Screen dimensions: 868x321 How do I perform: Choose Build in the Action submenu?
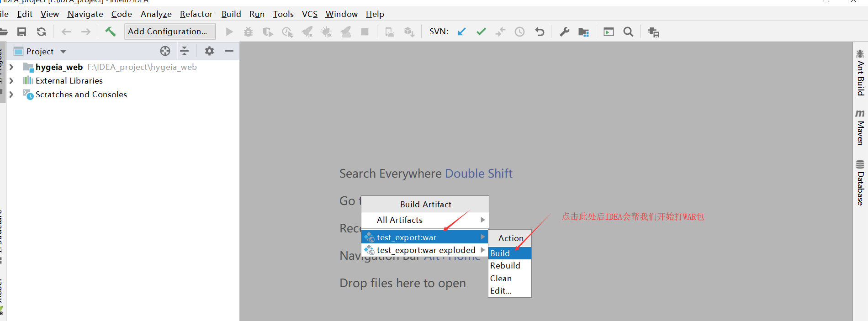click(x=509, y=253)
